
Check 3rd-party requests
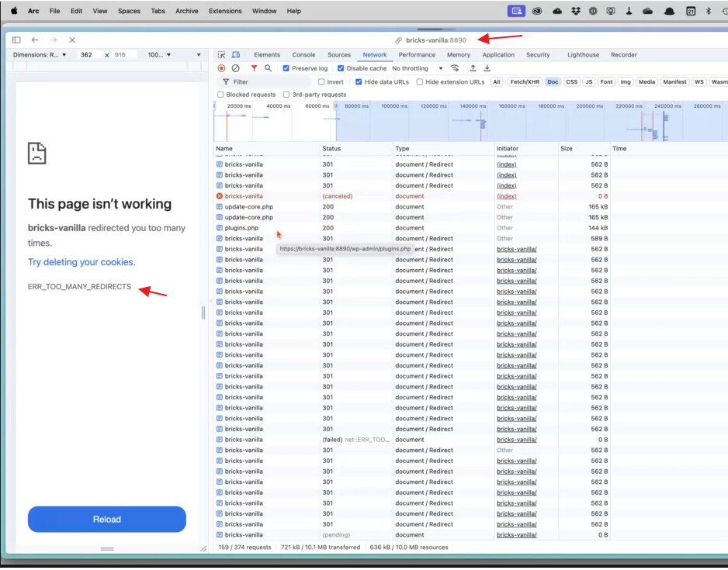click(286, 95)
